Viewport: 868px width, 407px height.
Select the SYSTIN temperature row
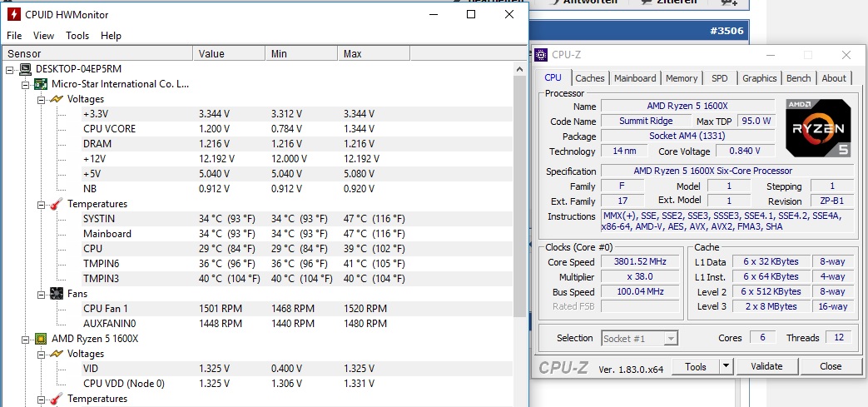coord(297,219)
